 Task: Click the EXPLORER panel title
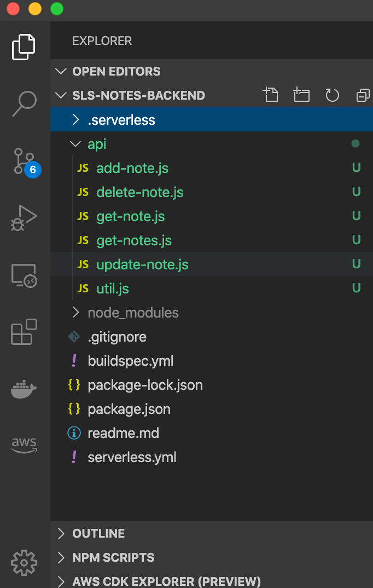click(102, 41)
